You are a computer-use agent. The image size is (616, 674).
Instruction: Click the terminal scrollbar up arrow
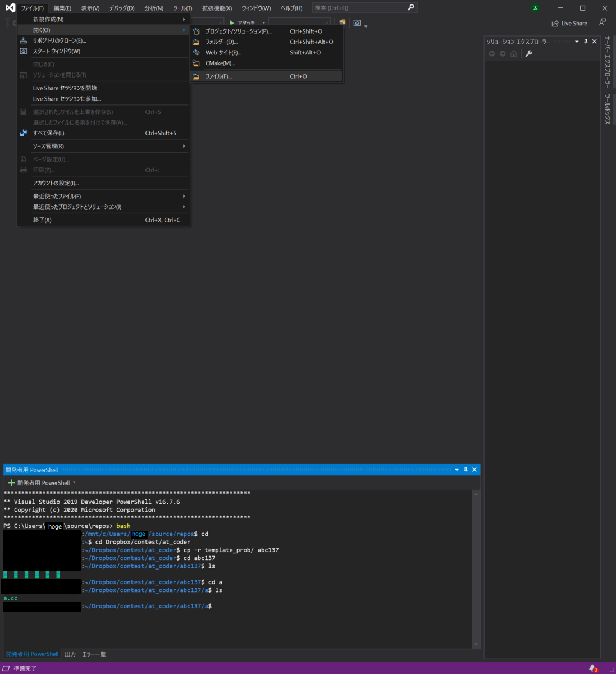476,494
